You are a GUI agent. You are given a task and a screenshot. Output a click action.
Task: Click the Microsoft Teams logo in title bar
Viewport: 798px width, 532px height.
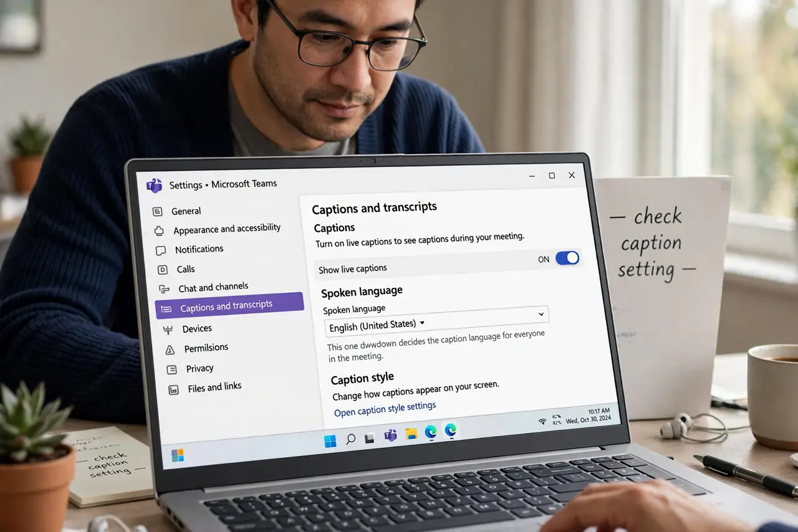(x=154, y=186)
